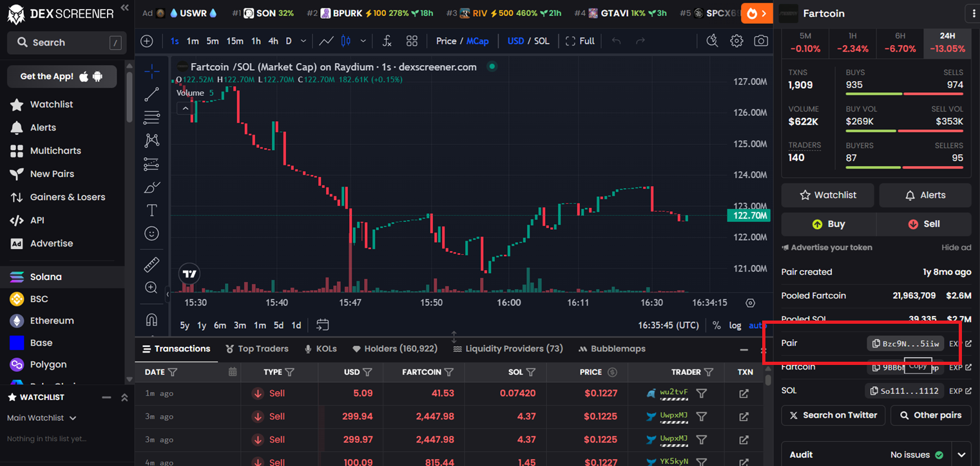Select the ruler measure tool
980x466 pixels.
pyautogui.click(x=152, y=265)
